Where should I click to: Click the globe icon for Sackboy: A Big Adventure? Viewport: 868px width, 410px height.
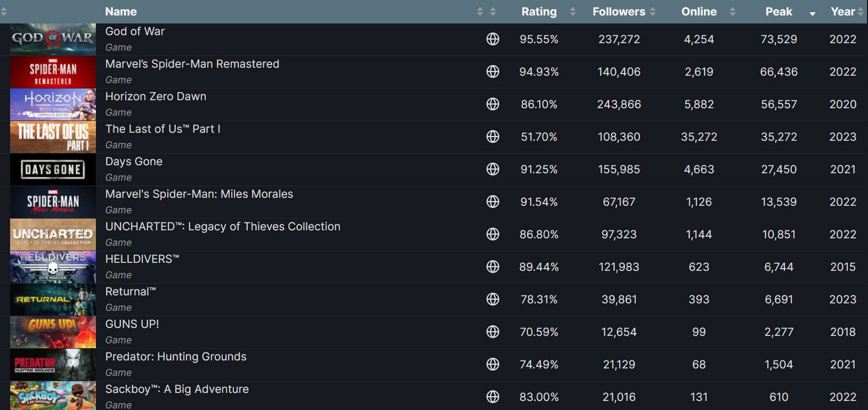493,397
